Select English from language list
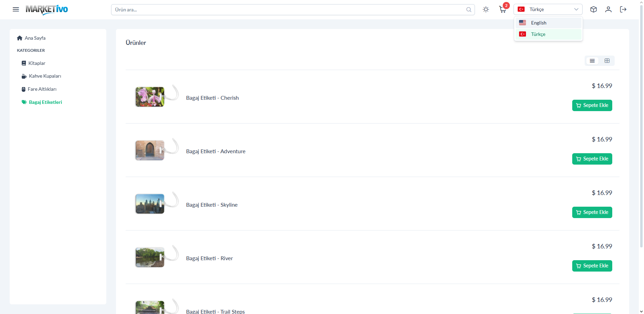 click(x=548, y=23)
